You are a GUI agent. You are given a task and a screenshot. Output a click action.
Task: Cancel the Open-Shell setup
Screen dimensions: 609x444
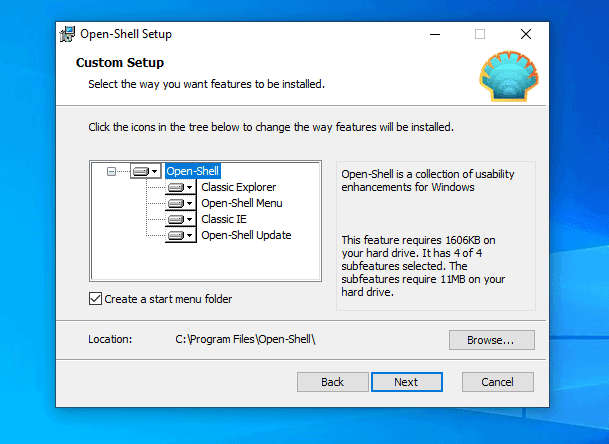[498, 382]
